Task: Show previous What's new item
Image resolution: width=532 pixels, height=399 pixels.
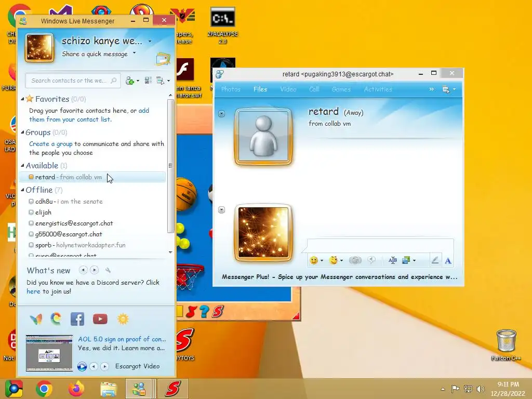Action: [x=83, y=270]
